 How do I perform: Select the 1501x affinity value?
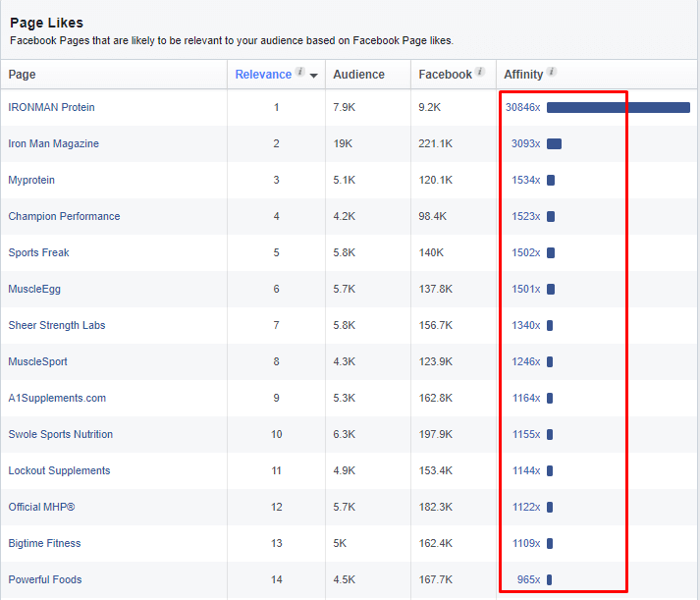[526, 289]
